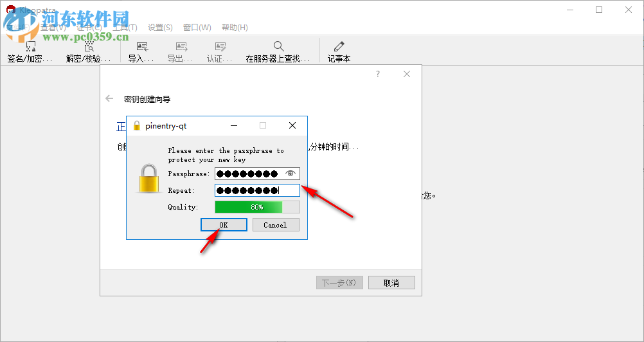Confirm passphrase with OK button
Screen dimensions: 644x342
(224, 225)
